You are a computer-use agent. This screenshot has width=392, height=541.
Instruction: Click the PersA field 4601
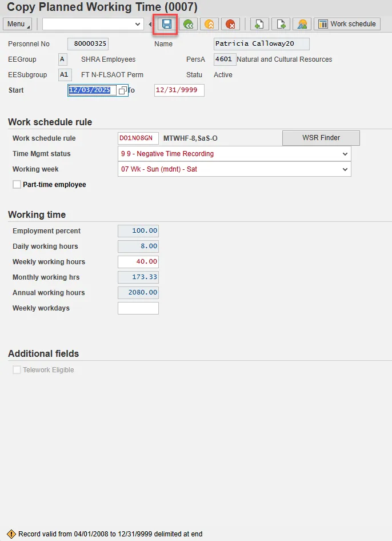pos(225,59)
